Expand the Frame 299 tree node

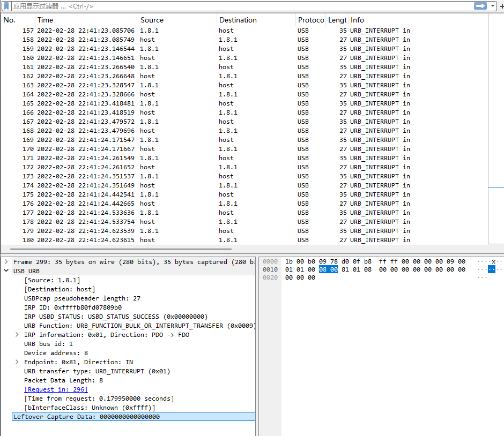click(6, 262)
